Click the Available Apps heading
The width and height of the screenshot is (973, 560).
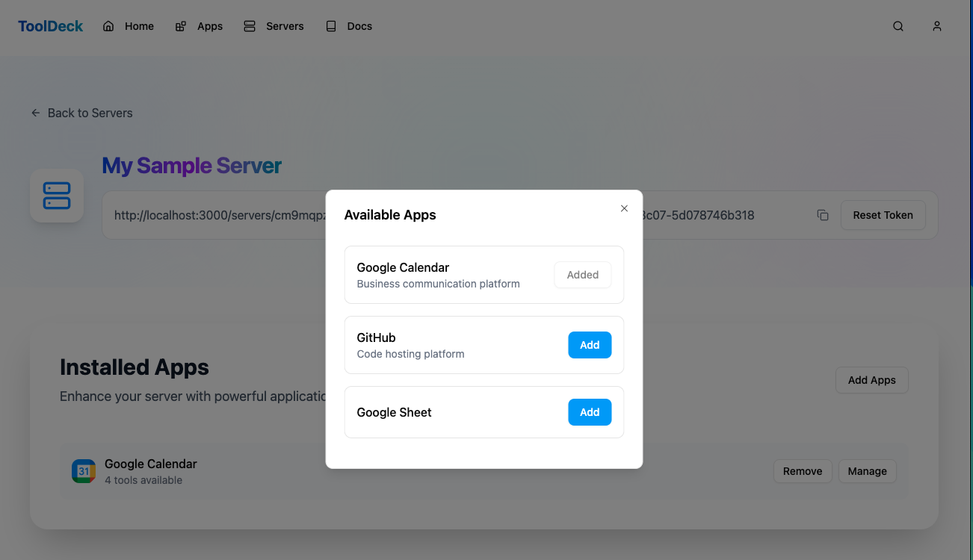(x=390, y=215)
